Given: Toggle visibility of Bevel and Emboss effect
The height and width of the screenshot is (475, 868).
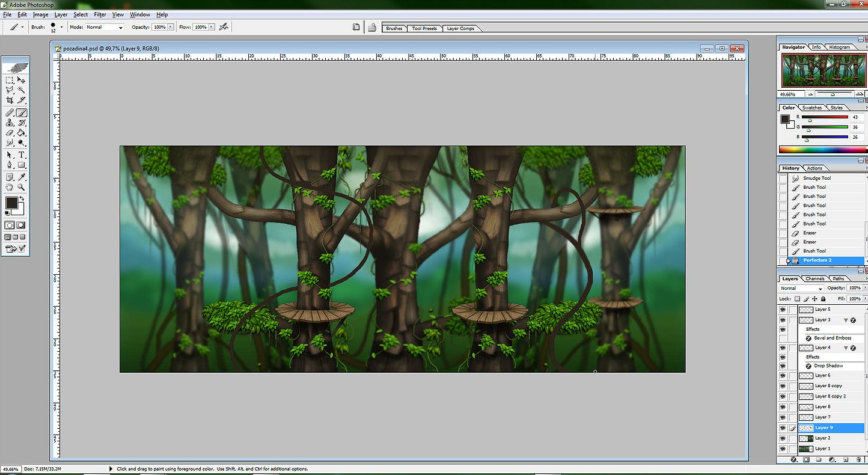Looking at the screenshot, I should click(x=782, y=338).
